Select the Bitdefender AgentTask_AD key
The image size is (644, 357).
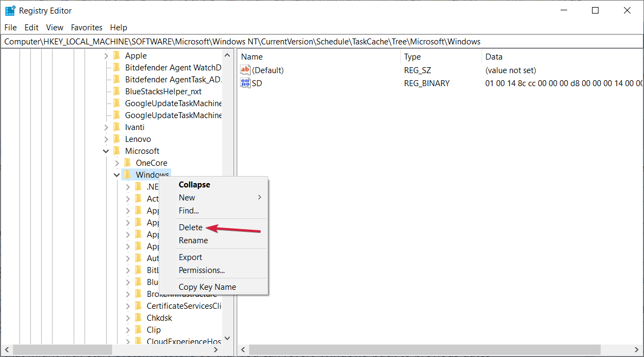173,79
